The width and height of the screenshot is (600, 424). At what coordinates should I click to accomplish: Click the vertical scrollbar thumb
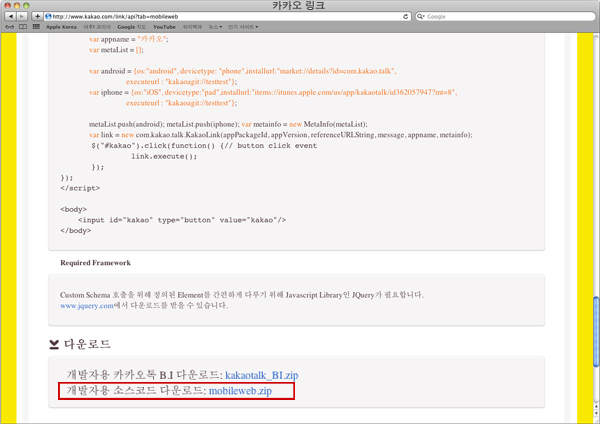tap(596, 331)
